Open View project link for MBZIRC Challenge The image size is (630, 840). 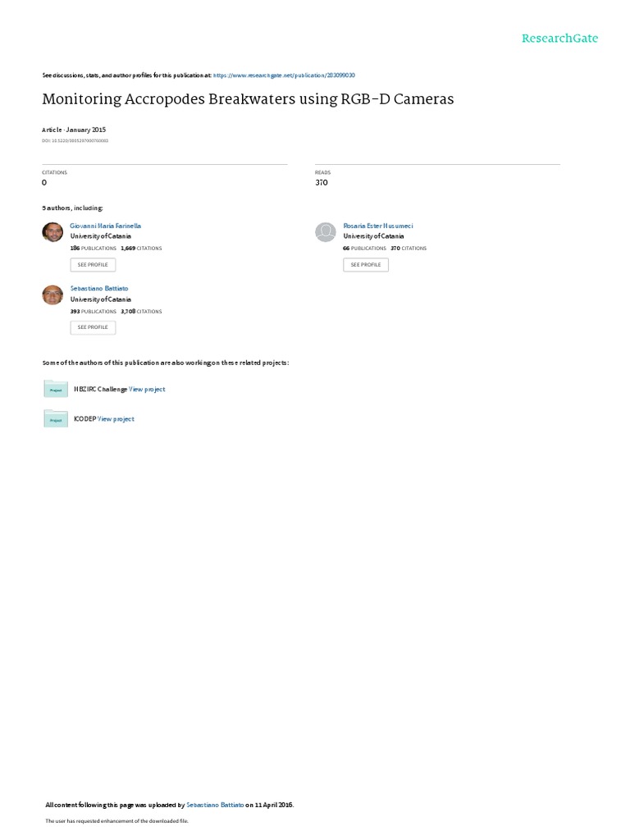tap(147, 390)
